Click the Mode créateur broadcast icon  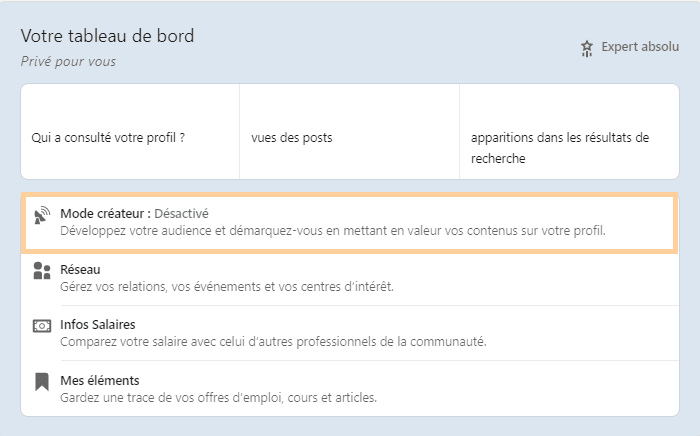(42, 218)
